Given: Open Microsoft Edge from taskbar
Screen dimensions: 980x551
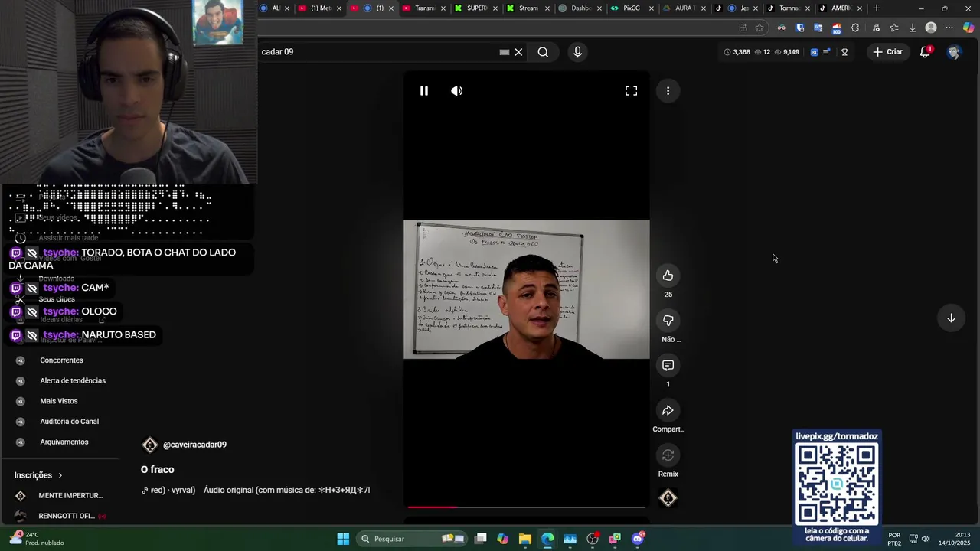Looking at the screenshot, I should pyautogui.click(x=547, y=539).
